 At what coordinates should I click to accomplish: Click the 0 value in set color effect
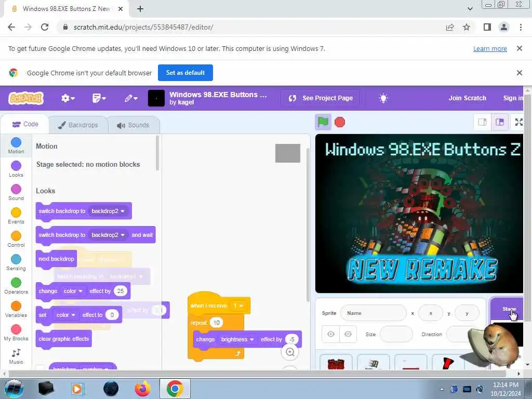(112, 315)
